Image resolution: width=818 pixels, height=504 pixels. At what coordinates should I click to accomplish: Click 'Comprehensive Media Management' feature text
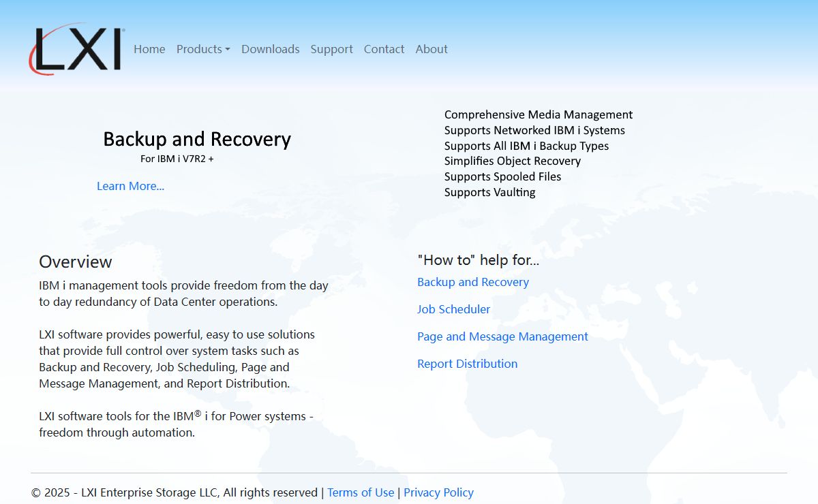point(539,114)
